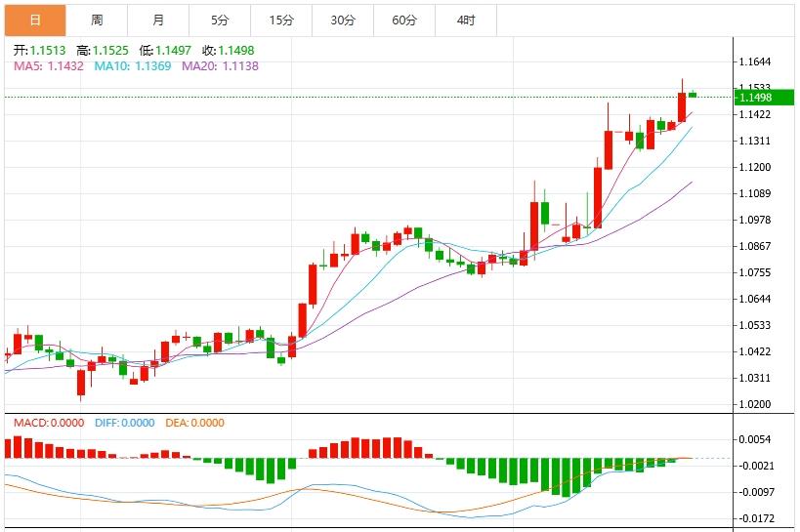Click the 1.1644 y-axis price label
The height and width of the screenshot is (532, 800).
[x=756, y=61]
